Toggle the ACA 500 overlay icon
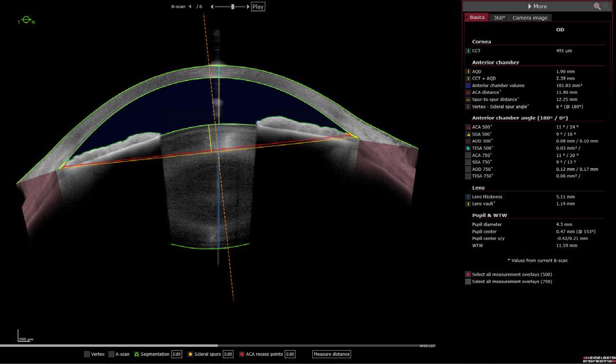 (468, 127)
